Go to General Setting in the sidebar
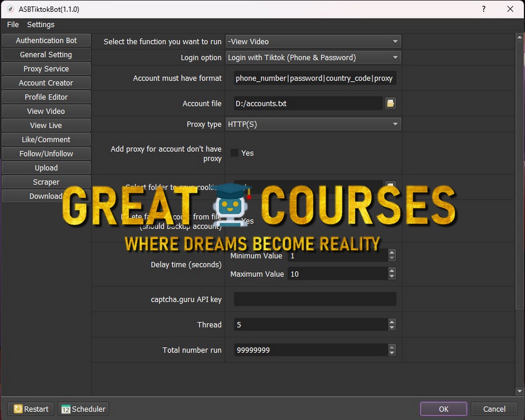The height and width of the screenshot is (420, 525). point(46,55)
